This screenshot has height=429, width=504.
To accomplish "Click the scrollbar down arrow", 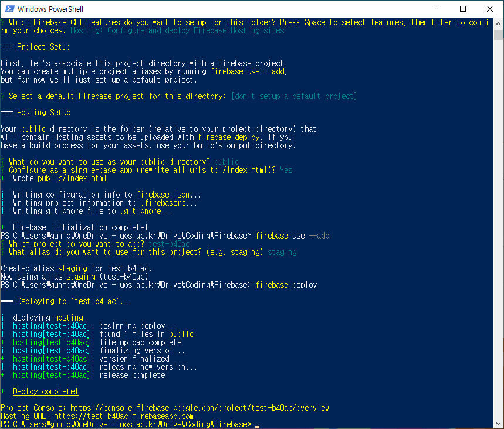I will (498, 424).
